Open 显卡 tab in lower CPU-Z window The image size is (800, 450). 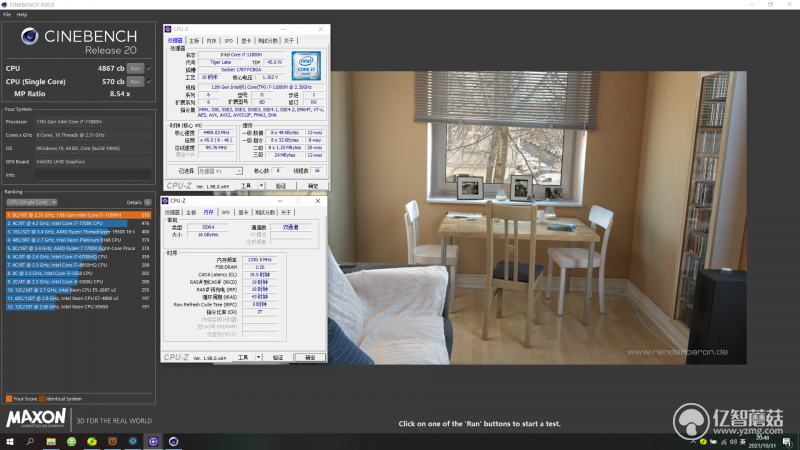click(x=243, y=212)
